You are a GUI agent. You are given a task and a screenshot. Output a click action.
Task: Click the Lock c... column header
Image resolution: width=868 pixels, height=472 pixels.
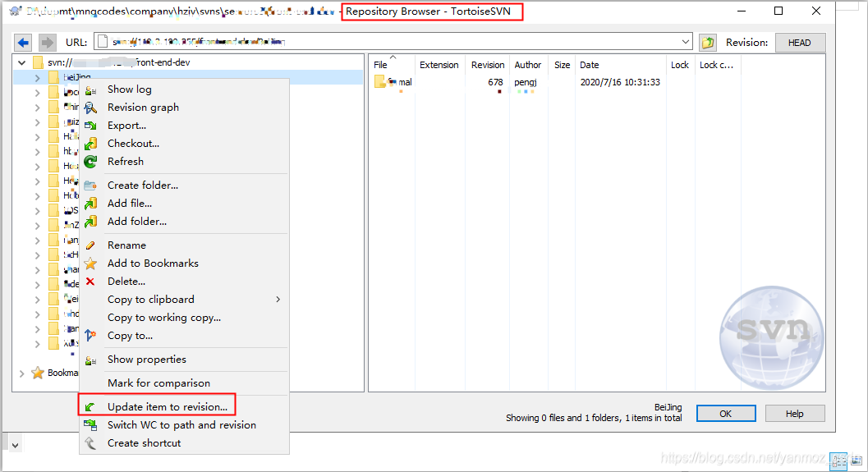718,65
